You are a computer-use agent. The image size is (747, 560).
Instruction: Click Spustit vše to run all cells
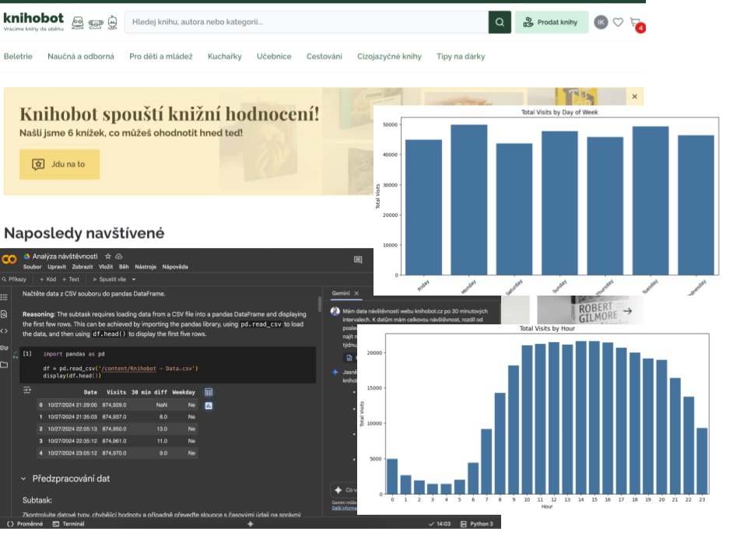[109, 279]
